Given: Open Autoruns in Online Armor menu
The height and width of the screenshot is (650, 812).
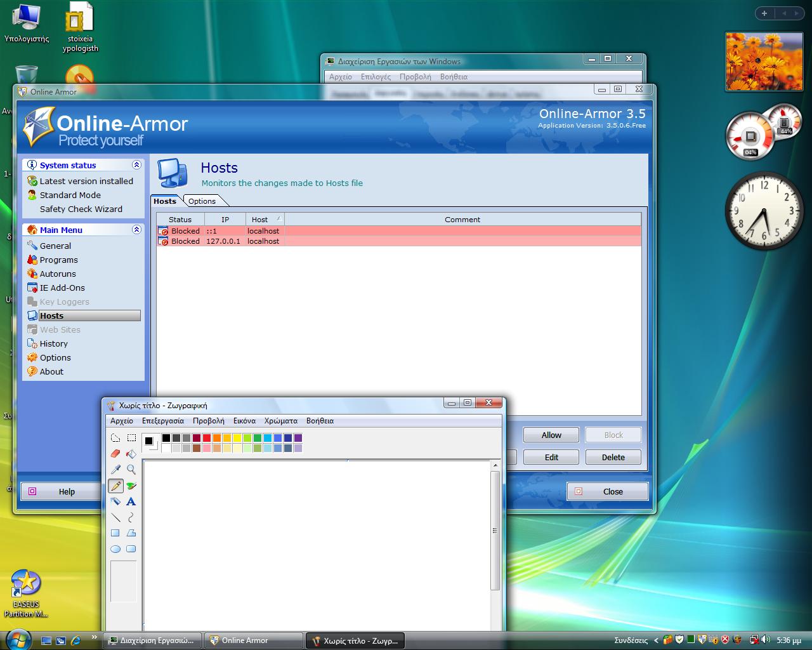Looking at the screenshot, I should [x=58, y=274].
